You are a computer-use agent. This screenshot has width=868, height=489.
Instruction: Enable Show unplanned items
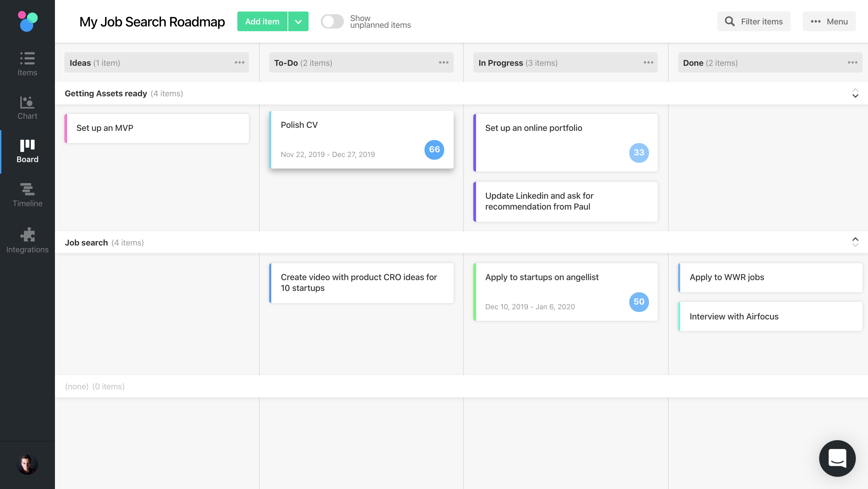tap(332, 21)
